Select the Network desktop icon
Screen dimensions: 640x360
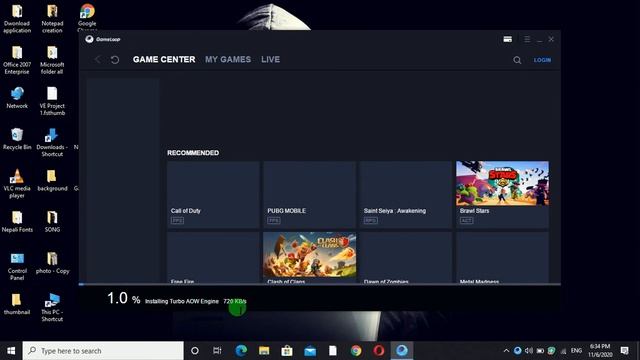pyautogui.click(x=17, y=98)
